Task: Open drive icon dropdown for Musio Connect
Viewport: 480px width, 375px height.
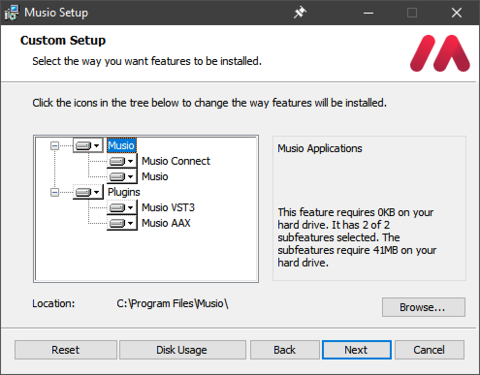Action: click(x=122, y=161)
